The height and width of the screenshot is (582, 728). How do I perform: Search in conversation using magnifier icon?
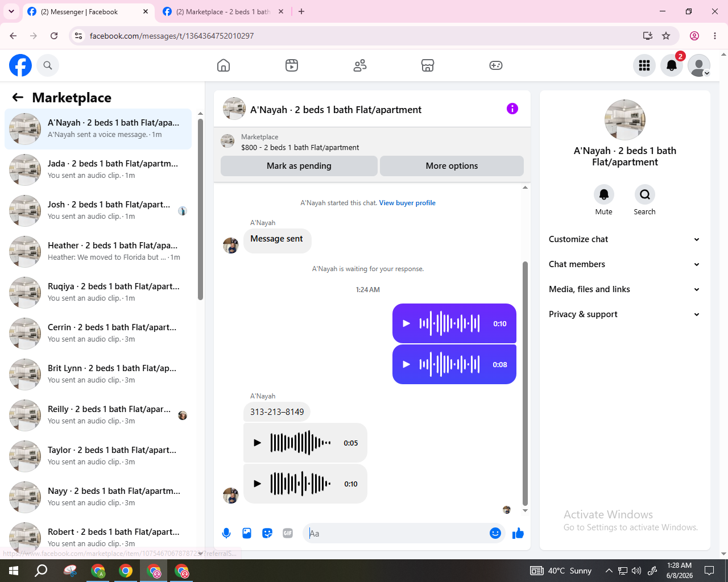point(645,195)
